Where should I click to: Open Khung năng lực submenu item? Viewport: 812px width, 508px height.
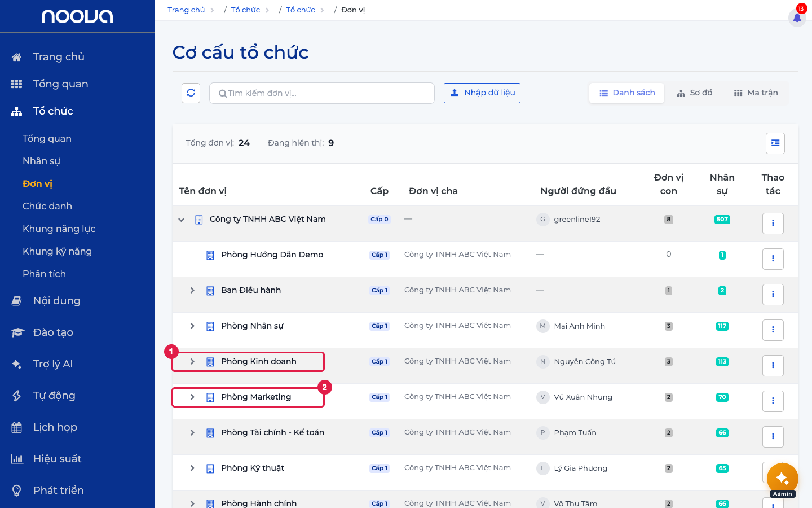tap(59, 229)
